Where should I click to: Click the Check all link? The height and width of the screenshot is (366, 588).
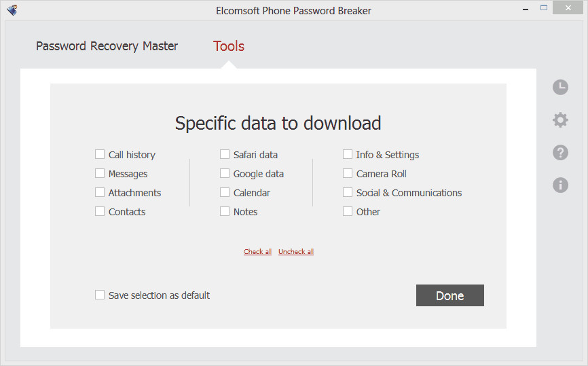[257, 252]
